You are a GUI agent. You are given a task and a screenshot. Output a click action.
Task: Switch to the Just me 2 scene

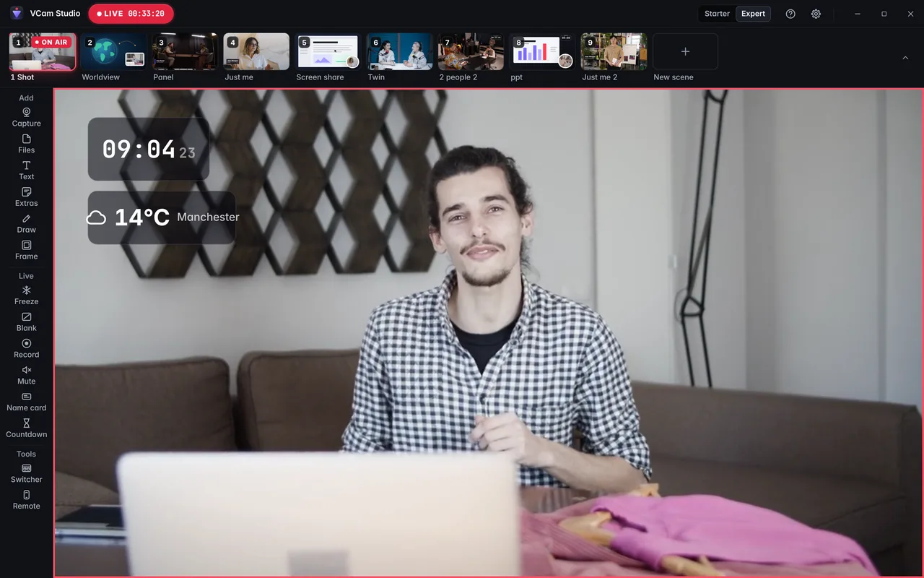(614, 51)
